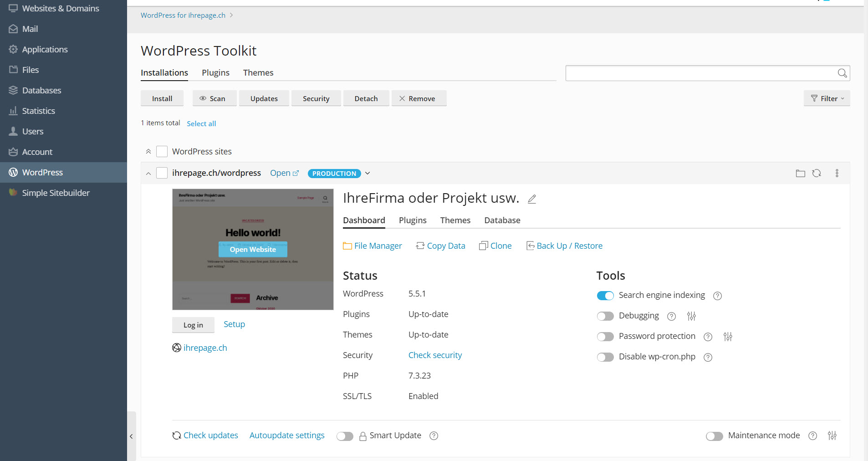868x461 pixels.
Task: Switch to the Plugins tab of the site
Action: (413, 220)
